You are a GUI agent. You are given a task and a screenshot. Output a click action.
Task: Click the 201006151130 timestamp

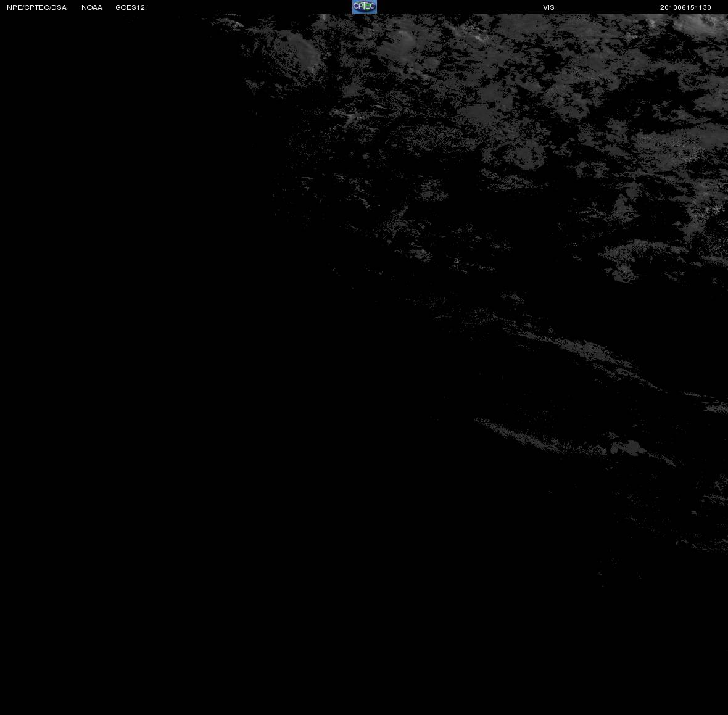(685, 7)
